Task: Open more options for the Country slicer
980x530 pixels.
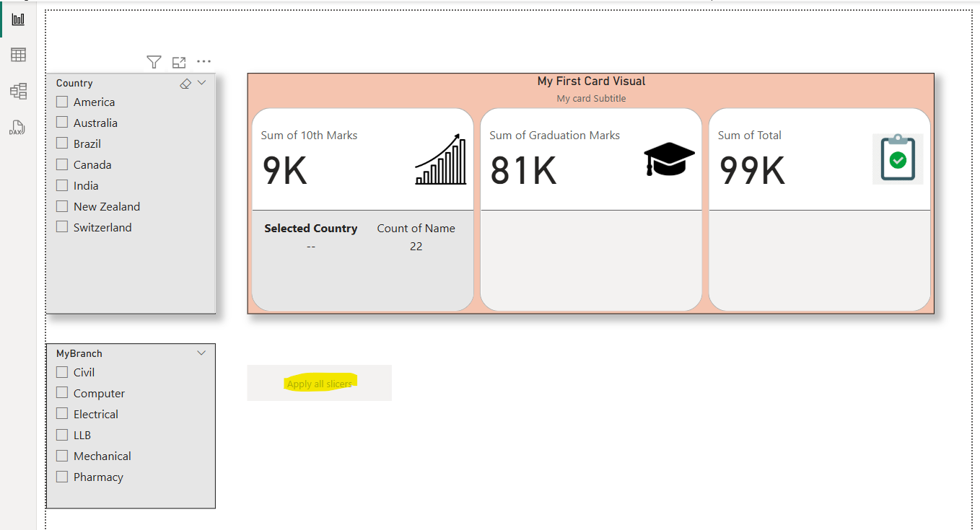Action: 203,62
